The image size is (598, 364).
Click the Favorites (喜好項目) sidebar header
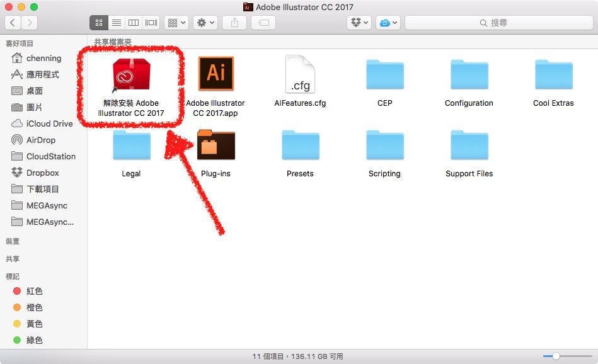click(x=20, y=43)
